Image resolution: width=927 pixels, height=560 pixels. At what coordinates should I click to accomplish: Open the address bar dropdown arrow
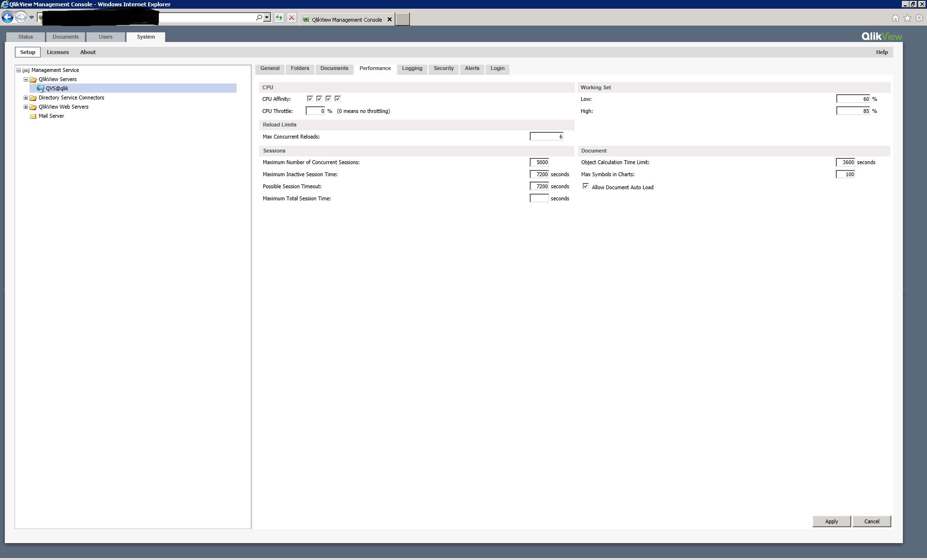tap(267, 17)
